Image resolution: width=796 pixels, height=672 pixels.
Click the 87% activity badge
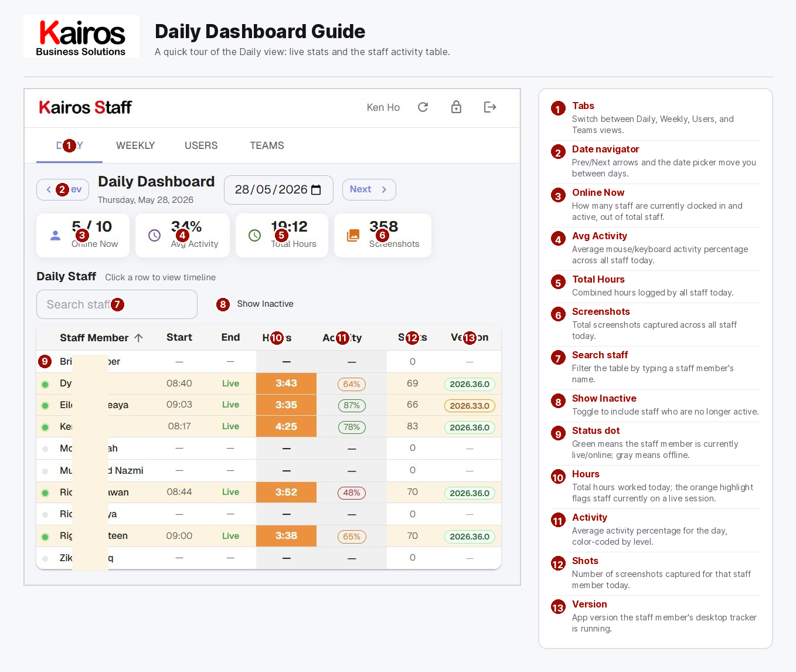(x=352, y=406)
